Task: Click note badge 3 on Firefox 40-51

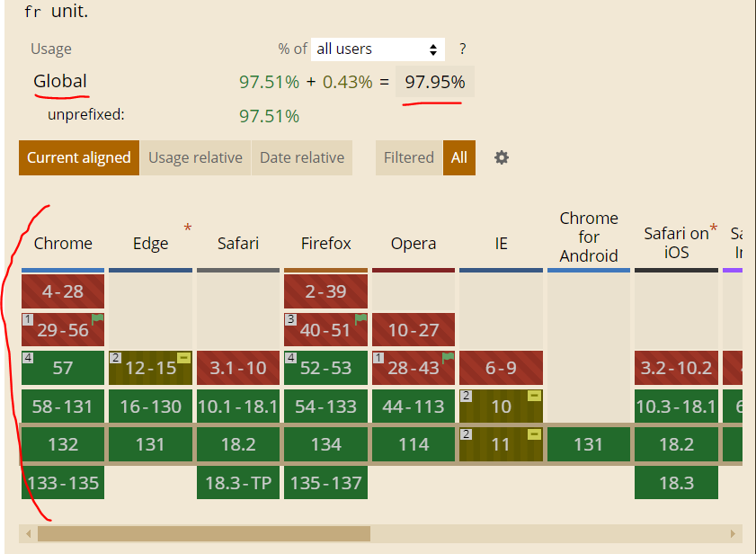Action: click(290, 319)
